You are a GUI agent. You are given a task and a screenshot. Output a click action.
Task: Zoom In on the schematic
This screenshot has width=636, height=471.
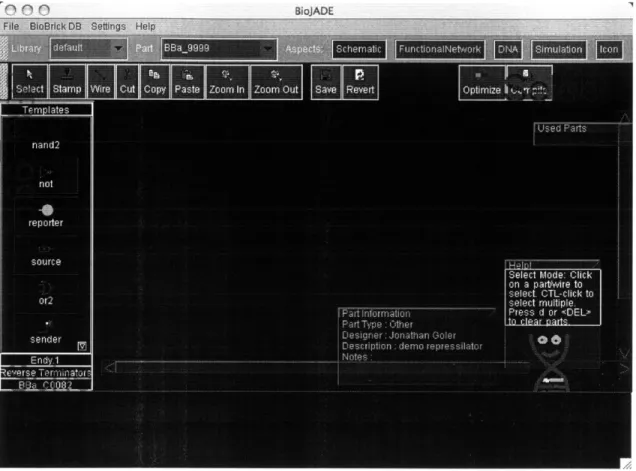(227, 82)
